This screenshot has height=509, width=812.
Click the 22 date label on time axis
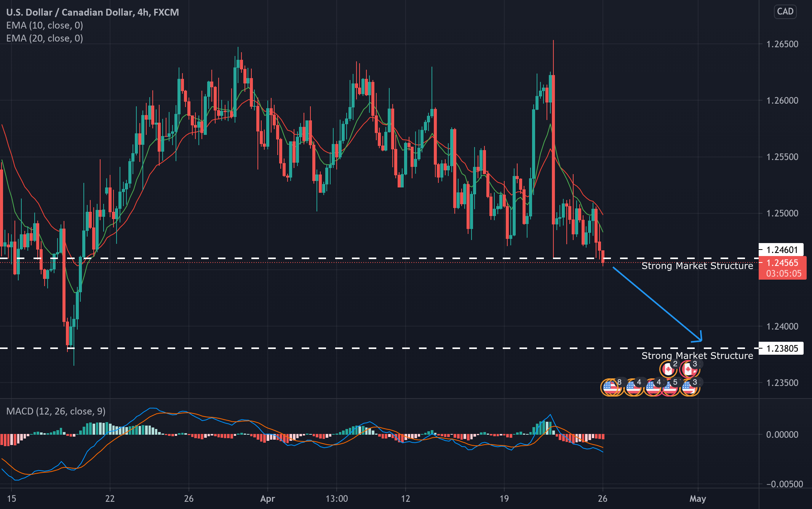coord(110,499)
